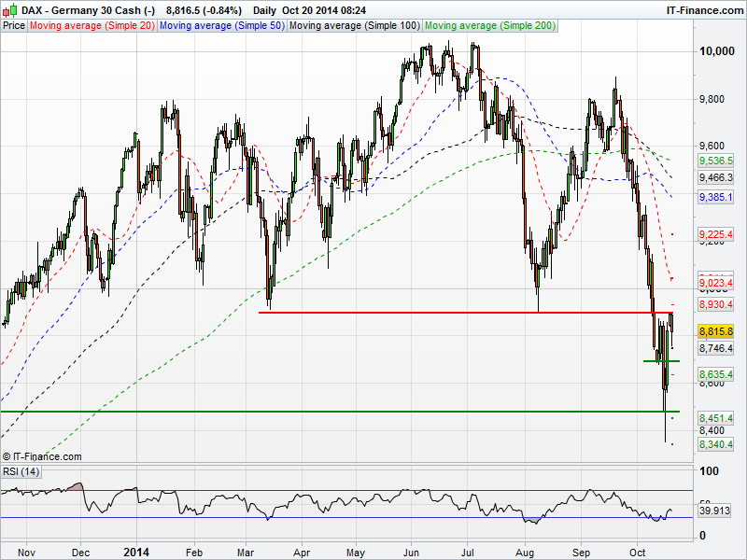Click the Apr label on time axis
747x560 pixels.
click(302, 553)
